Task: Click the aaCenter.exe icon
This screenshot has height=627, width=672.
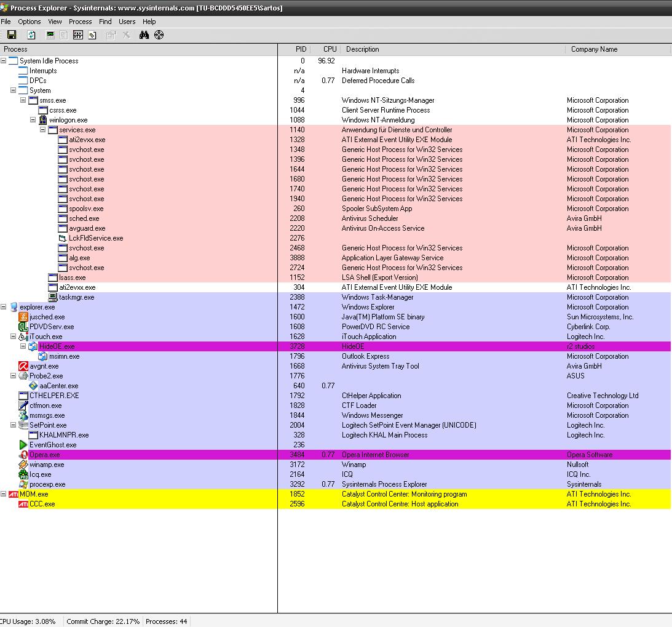Action: pos(33,386)
